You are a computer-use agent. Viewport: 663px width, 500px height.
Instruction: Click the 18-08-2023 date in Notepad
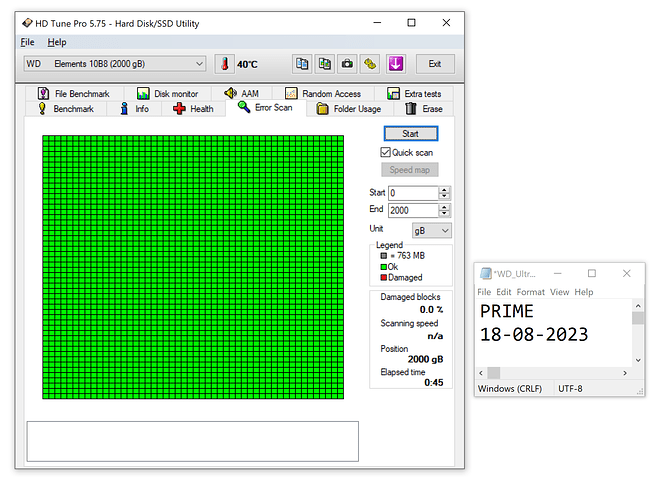click(534, 334)
